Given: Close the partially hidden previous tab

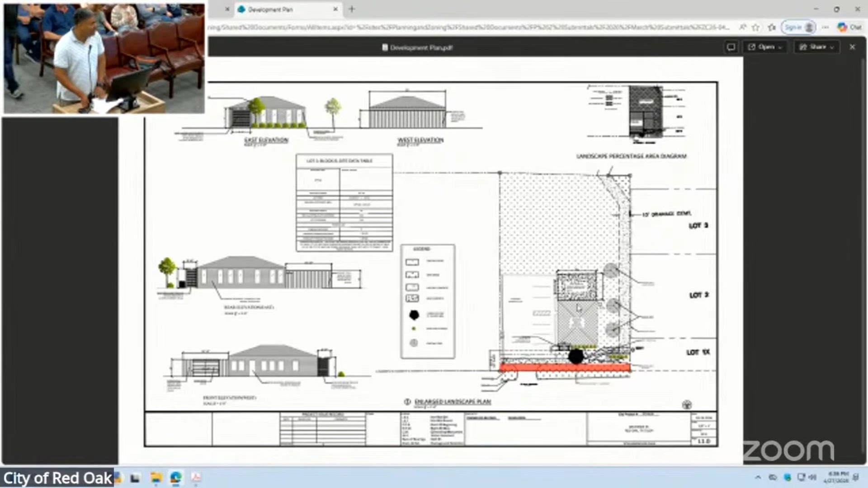Looking at the screenshot, I should click(x=227, y=9).
